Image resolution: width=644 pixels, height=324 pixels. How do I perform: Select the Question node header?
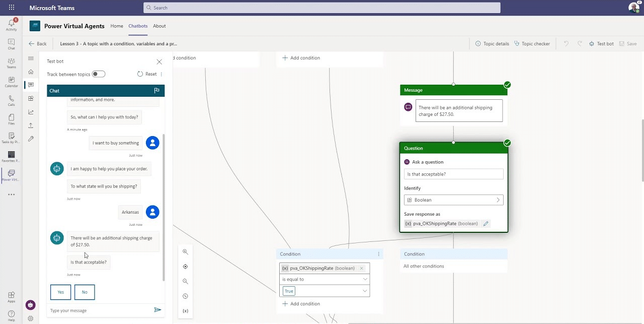[453, 148]
